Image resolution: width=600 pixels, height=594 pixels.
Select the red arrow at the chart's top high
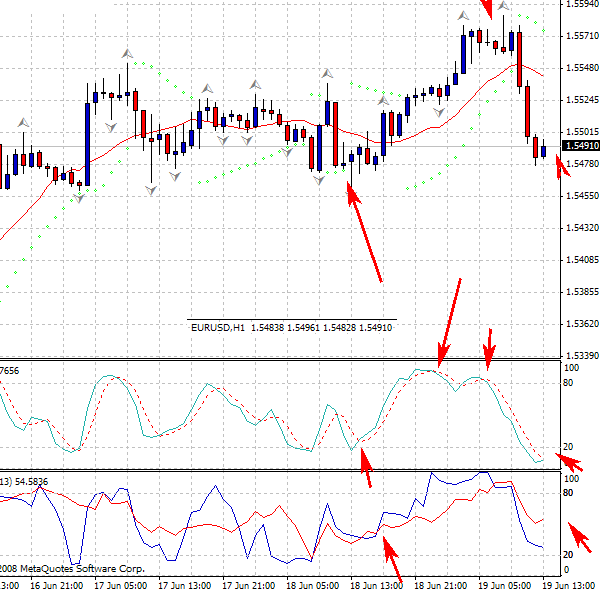tap(488, 10)
